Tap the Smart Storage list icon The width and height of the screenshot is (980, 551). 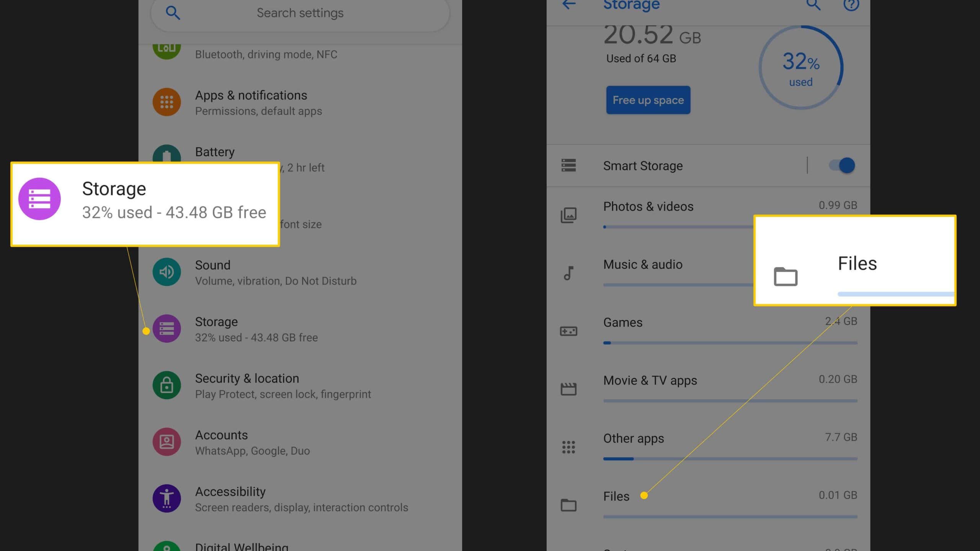pyautogui.click(x=568, y=165)
